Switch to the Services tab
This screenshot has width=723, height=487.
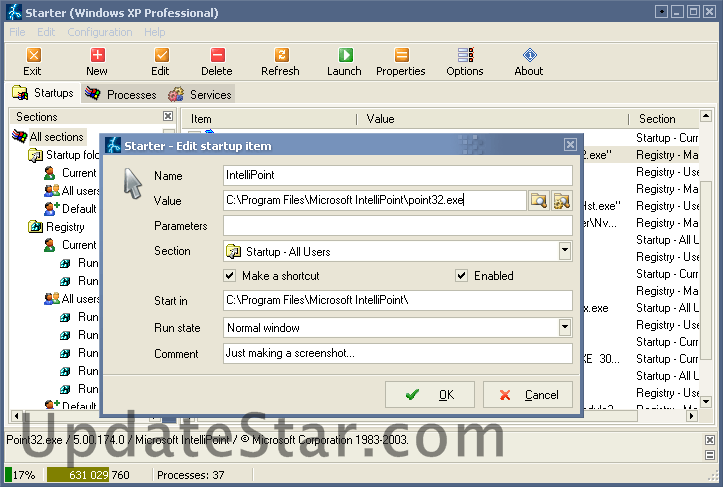[200, 94]
